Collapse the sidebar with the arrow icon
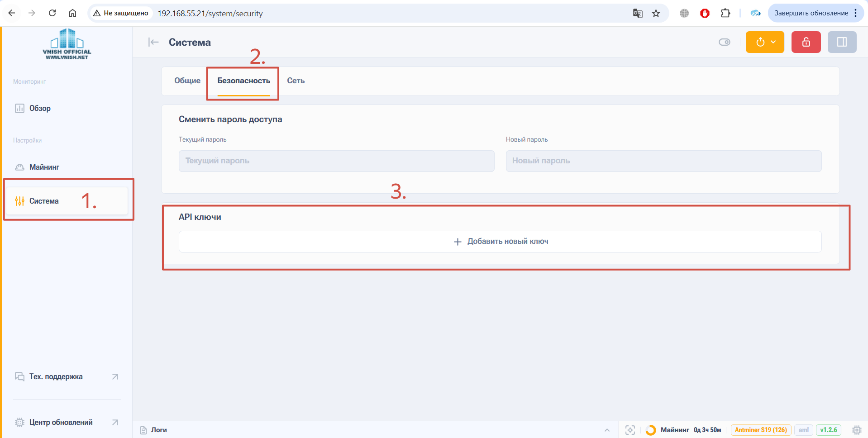This screenshot has height=438, width=868. click(153, 42)
